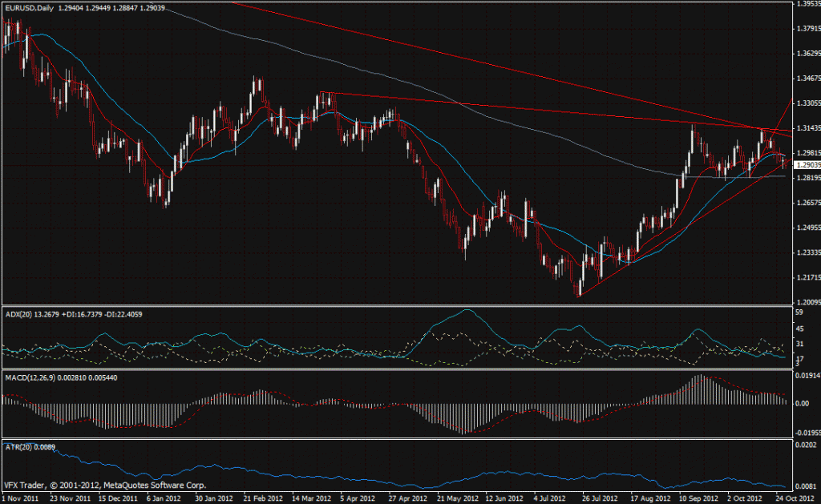Viewport: 821px width, 504px height.
Task: Click the separator above the ADX pane
Action: pyautogui.click(x=401, y=305)
